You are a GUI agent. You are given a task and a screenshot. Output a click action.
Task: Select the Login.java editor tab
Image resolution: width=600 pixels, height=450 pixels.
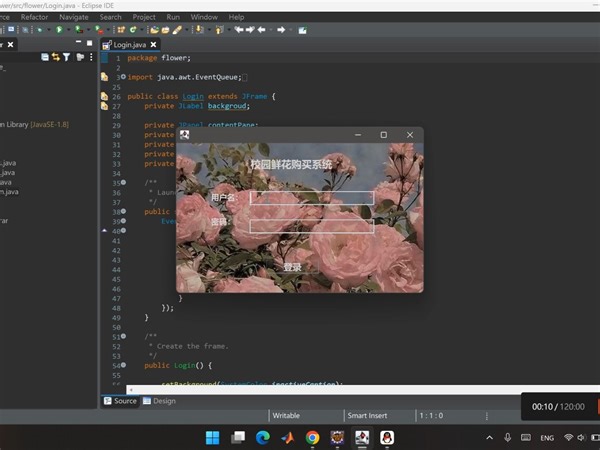(130, 45)
